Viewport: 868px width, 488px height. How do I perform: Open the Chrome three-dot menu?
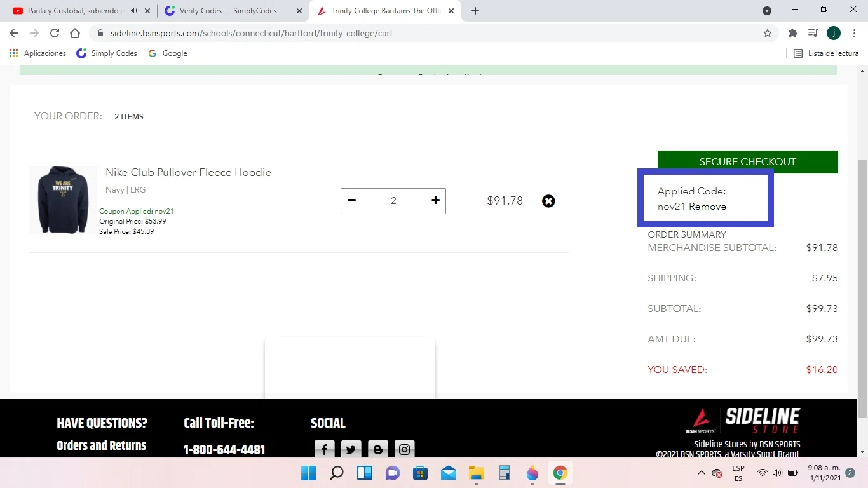point(853,33)
